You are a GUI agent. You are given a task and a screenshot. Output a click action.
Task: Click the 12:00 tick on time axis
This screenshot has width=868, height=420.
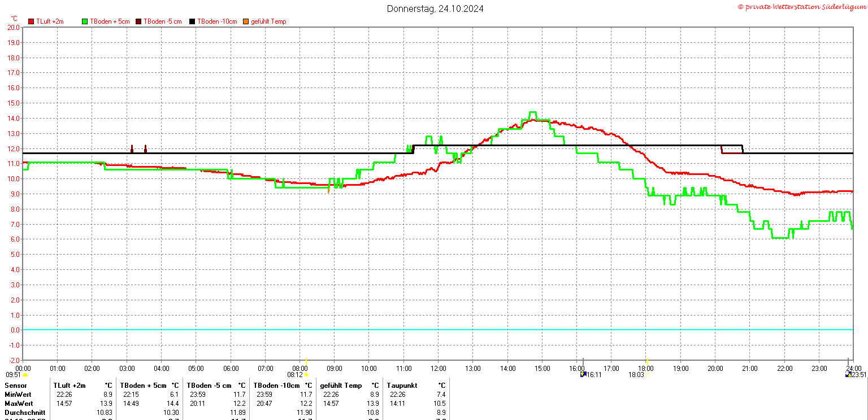438,368
